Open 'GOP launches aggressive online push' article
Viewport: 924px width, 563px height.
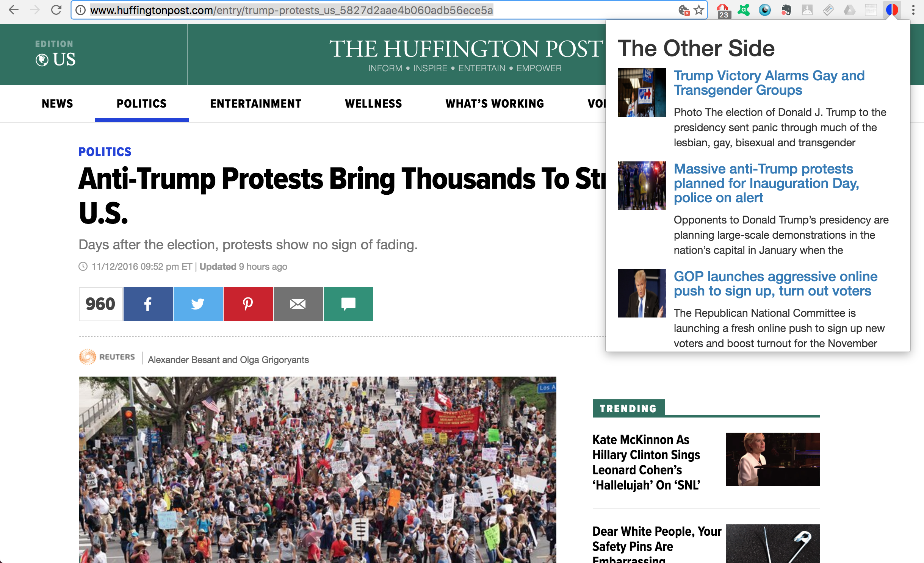tap(775, 283)
